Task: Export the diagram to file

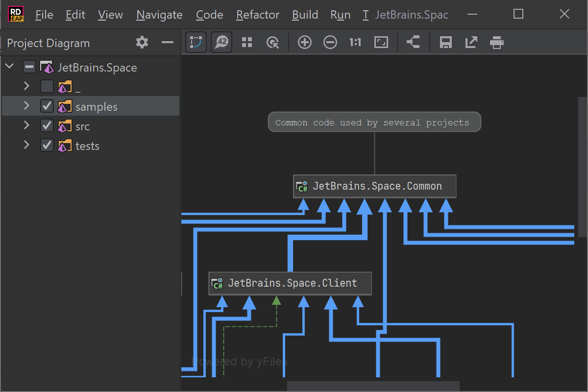Action: [x=471, y=43]
